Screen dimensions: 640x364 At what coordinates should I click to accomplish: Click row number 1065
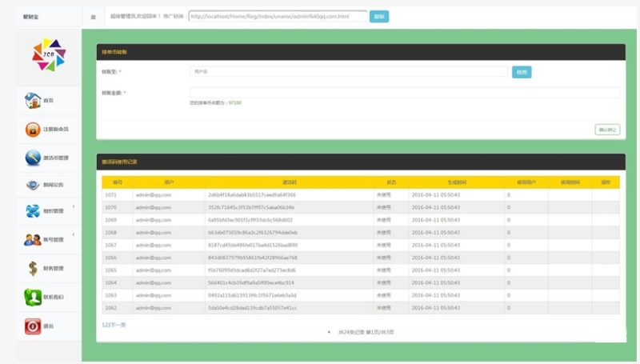point(110,270)
